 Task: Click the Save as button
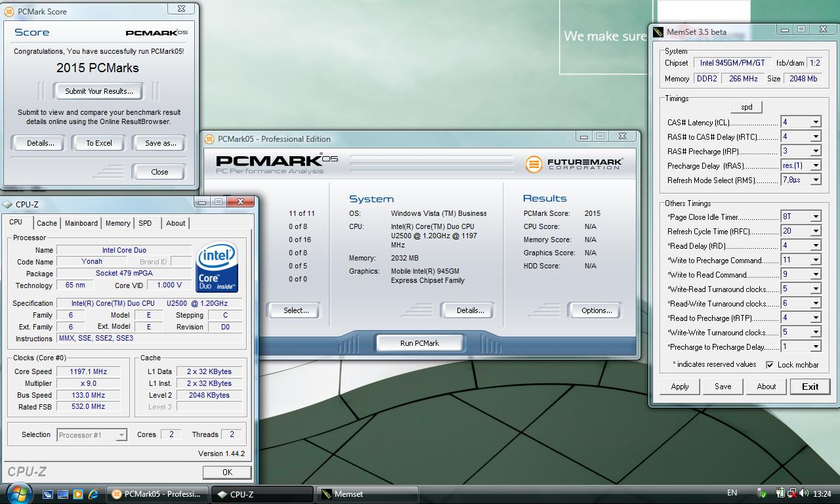click(161, 143)
